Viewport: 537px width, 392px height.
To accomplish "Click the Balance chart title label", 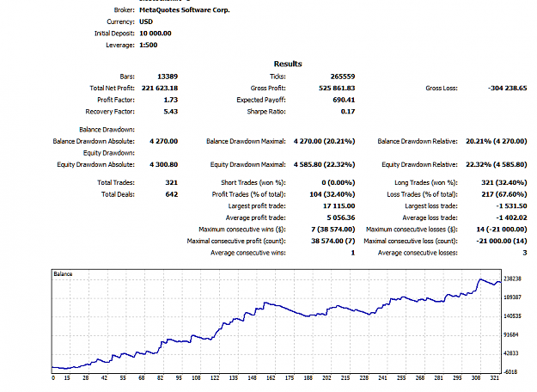I will [x=63, y=273].
